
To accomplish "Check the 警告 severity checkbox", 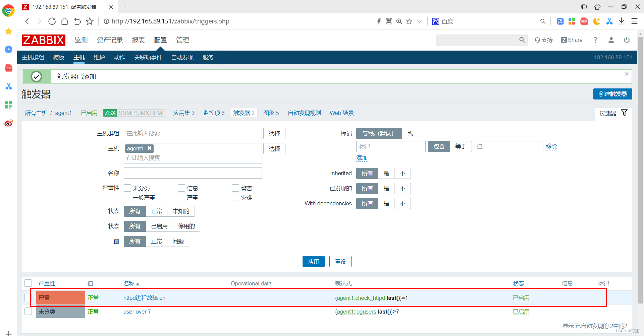I will tap(235, 188).
